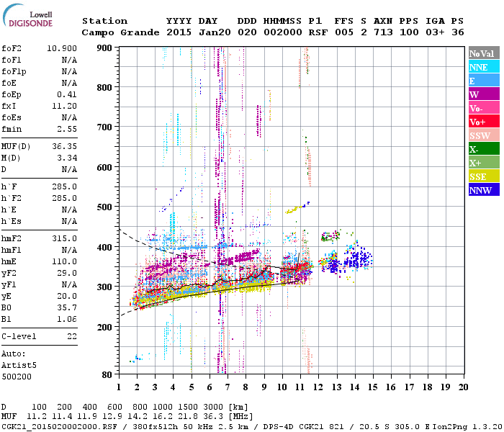
Task: Click the 20 MHz x-axis label
Action: [x=463, y=387]
